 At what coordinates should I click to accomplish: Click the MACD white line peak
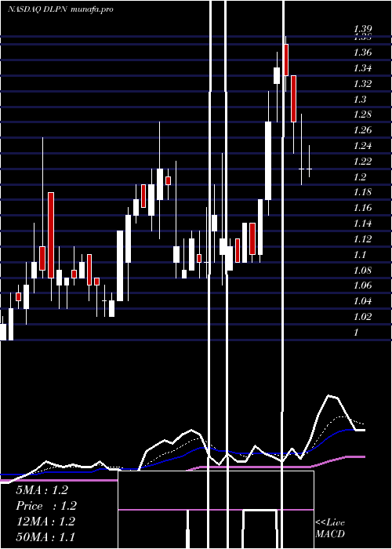click(329, 396)
